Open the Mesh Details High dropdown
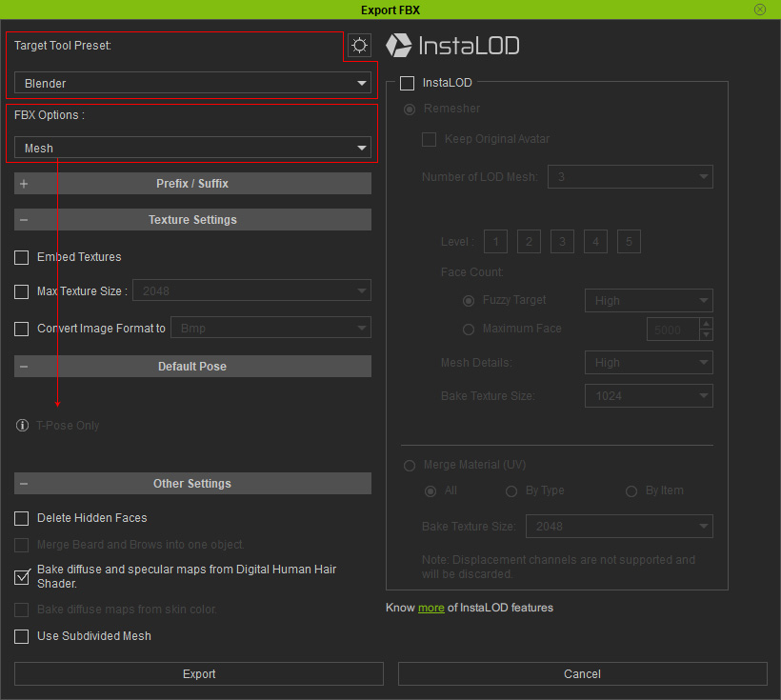The width and height of the screenshot is (781, 700). click(x=649, y=363)
